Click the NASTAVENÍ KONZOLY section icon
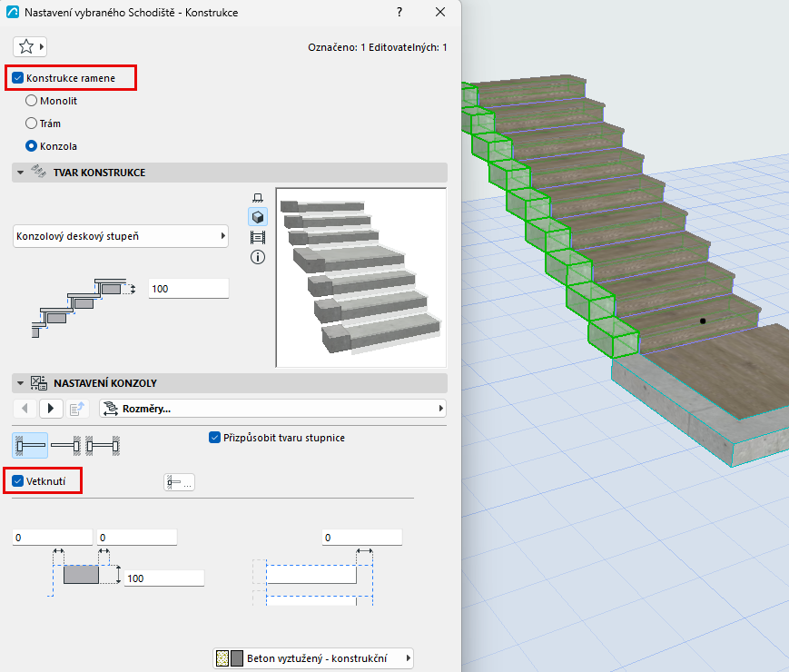Image resolution: width=789 pixels, height=672 pixels. (39, 383)
